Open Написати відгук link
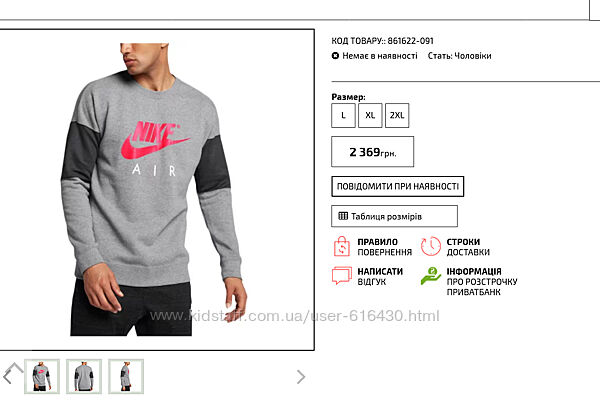600x400 pixels. [x=380, y=276]
